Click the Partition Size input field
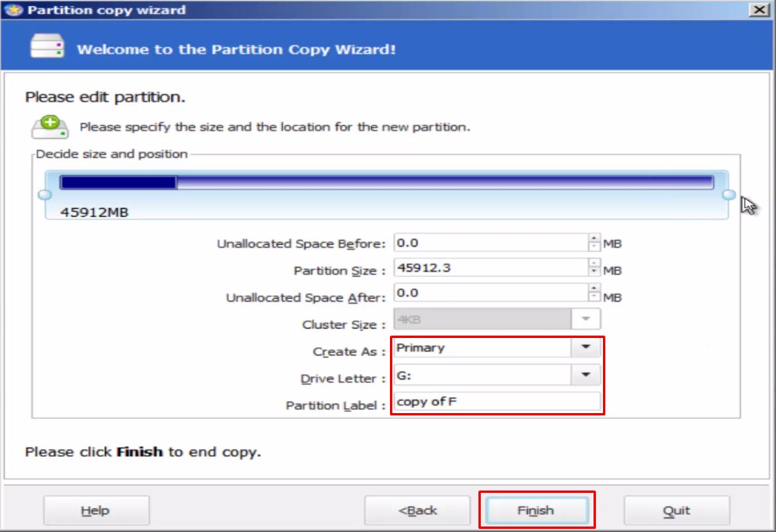 491,268
